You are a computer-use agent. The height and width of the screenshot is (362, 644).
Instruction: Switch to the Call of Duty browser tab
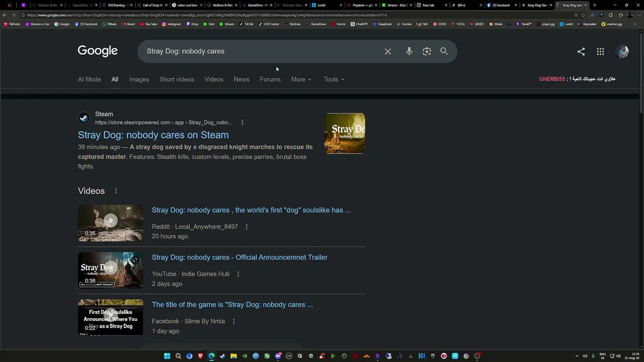click(x=153, y=5)
